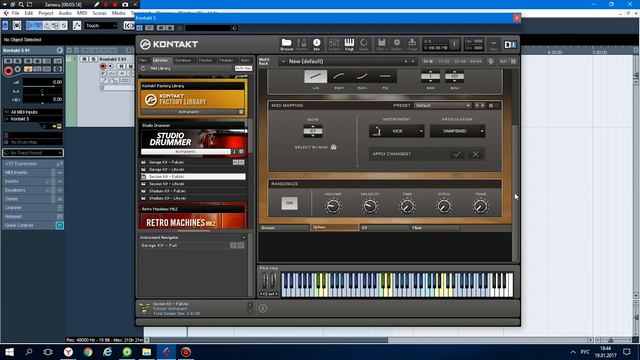The width and height of the screenshot is (640, 360).
Task: Toggle Mute on Kontakt 5 01 track
Action: tap(85, 59)
